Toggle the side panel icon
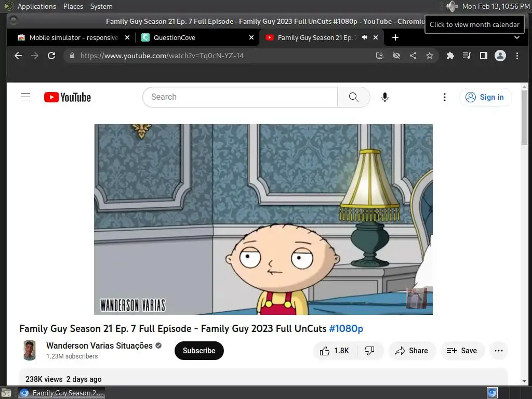 pyautogui.click(x=484, y=56)
